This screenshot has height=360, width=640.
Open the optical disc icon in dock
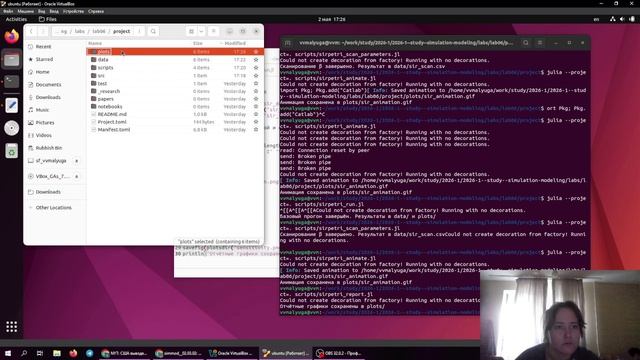pyautogui.click(x=11, y=128)
